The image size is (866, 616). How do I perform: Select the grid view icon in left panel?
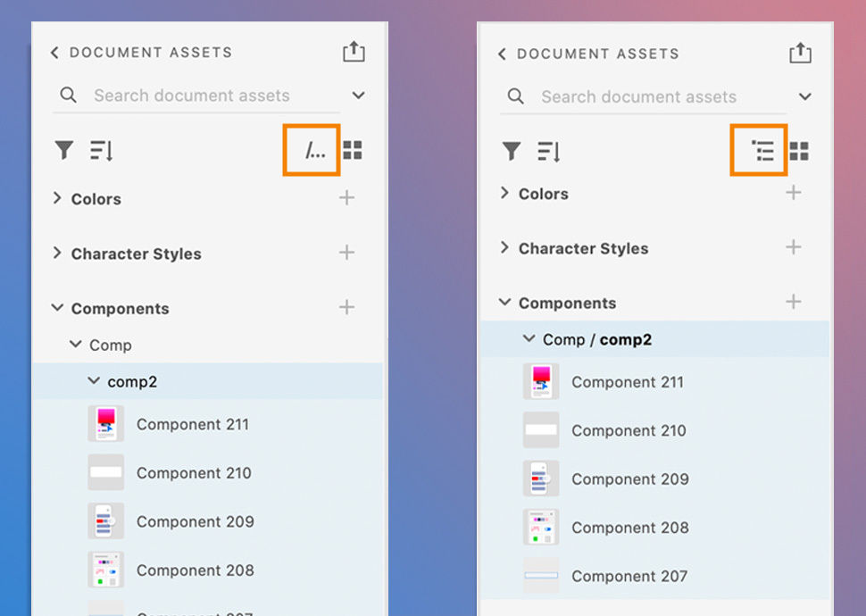coord(353,150)
